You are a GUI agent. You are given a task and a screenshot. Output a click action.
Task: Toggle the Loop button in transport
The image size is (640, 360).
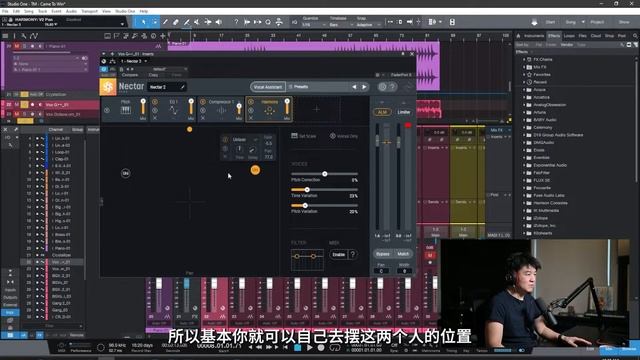[x=335, y=348]
